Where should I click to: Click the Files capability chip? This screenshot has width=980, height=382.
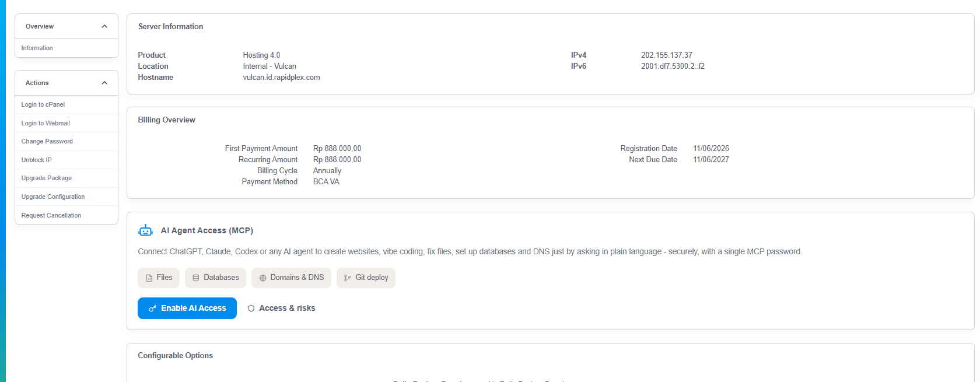[x=159, y=278]
